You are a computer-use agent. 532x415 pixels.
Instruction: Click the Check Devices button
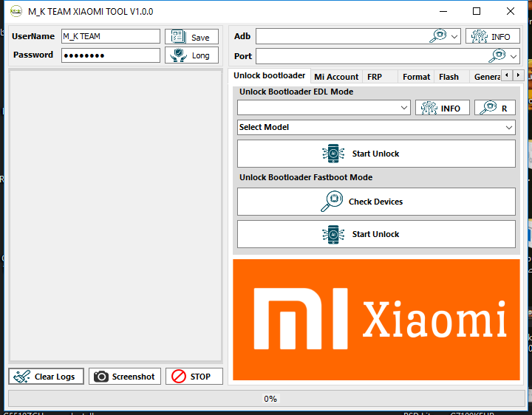coord(376,202)
